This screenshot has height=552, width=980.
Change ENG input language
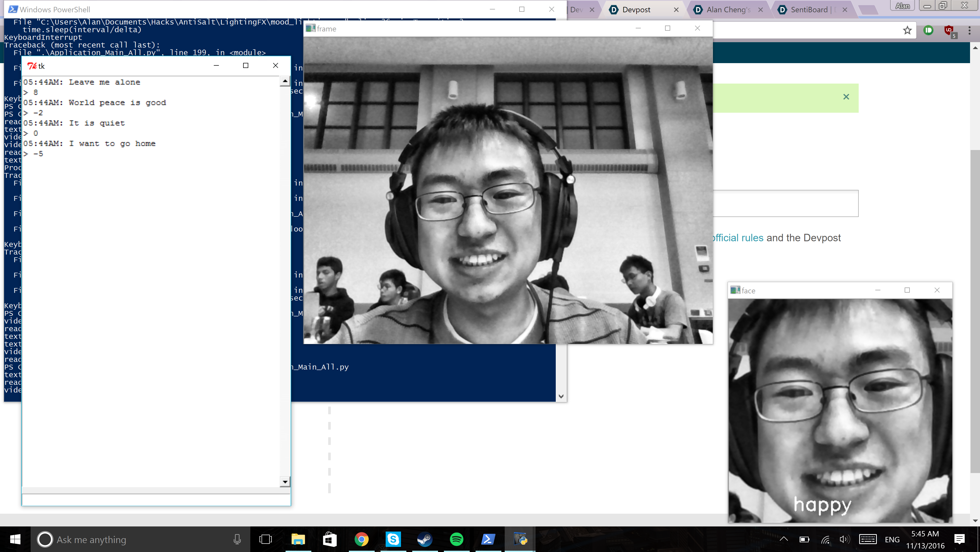(892, 540)
